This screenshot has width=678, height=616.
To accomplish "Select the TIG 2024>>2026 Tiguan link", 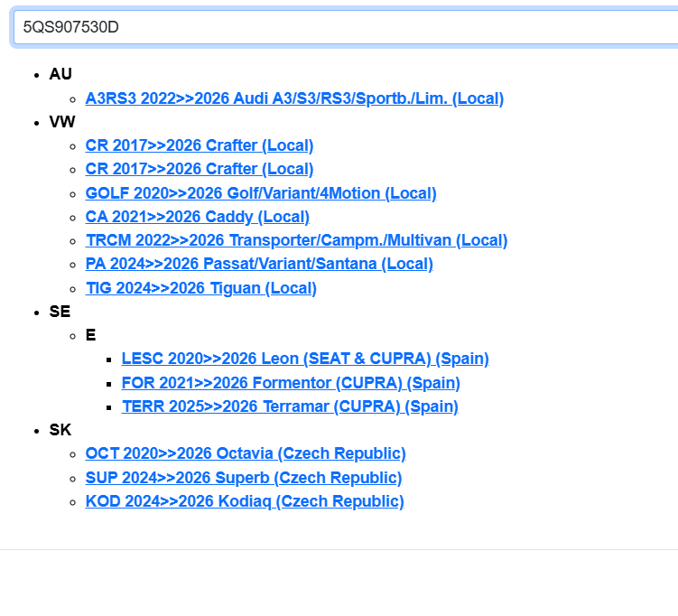I will (200, 288).
